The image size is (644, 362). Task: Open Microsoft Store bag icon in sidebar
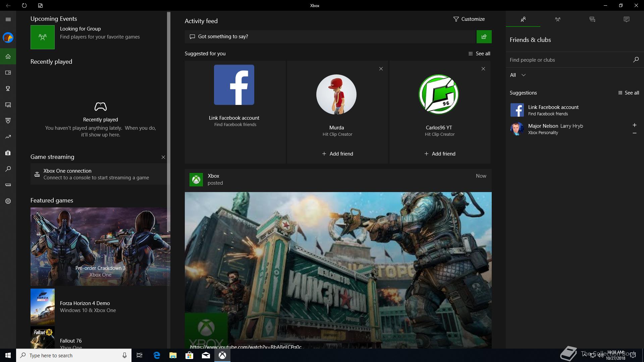pyautogui.click(x=8, y=153)
